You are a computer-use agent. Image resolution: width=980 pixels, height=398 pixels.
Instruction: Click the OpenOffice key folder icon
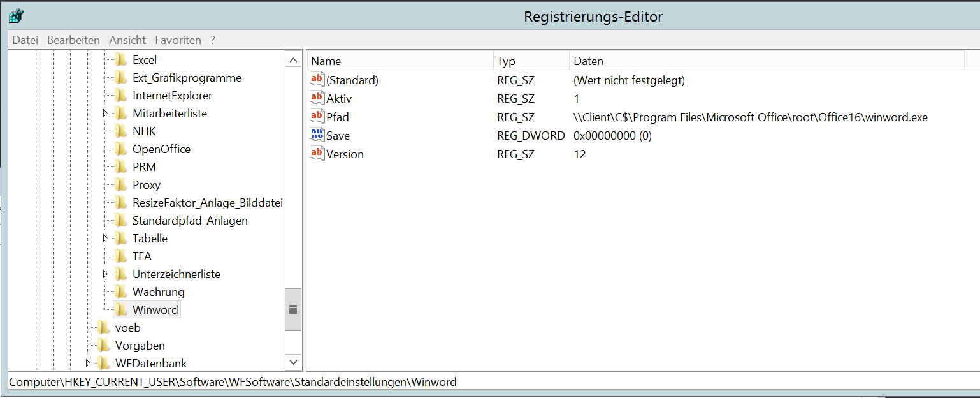121,149
